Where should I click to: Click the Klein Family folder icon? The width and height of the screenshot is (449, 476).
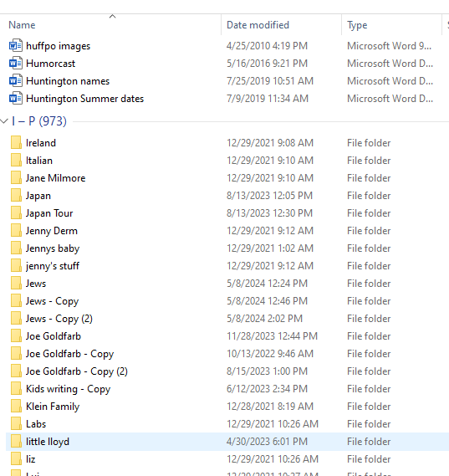[16, 407]
